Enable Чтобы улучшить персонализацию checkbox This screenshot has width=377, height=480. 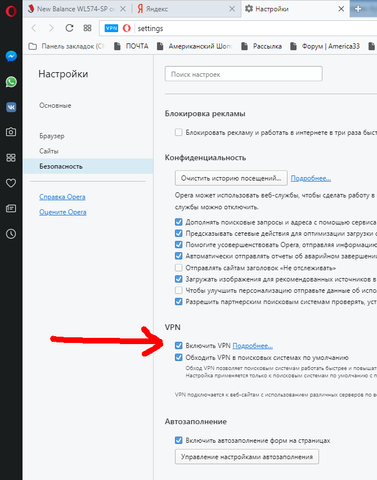179,290
